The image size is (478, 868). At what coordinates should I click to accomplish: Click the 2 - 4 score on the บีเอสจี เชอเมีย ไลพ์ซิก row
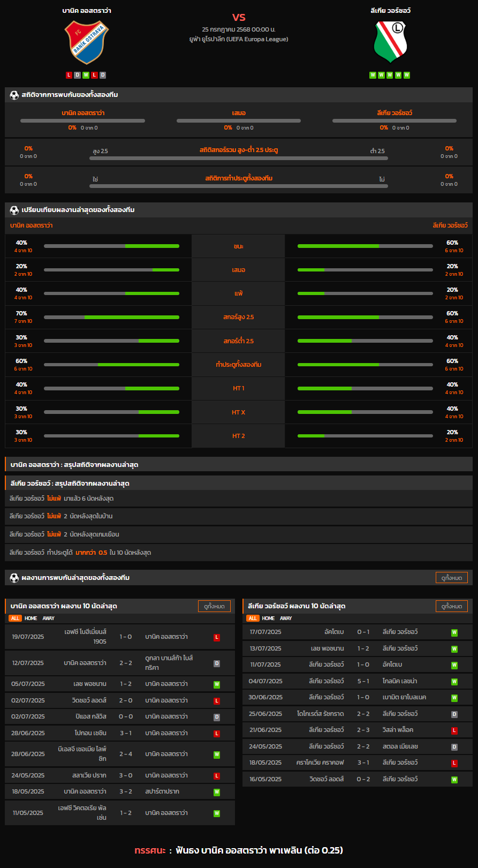coord(126,754)
